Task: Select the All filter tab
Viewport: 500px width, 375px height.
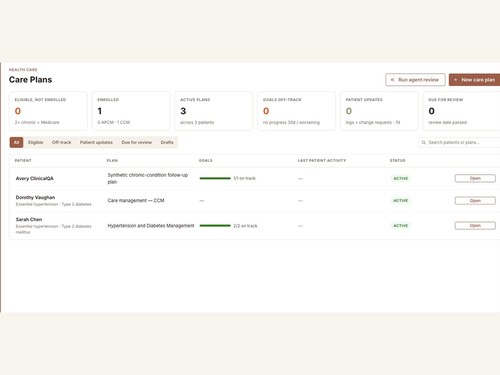Action: pos(16,143)
